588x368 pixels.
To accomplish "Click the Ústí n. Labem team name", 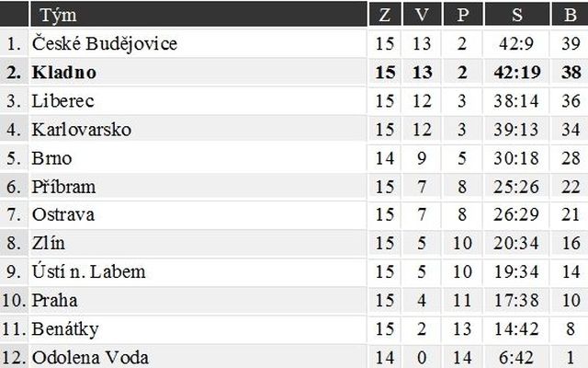I will [88, 271].
